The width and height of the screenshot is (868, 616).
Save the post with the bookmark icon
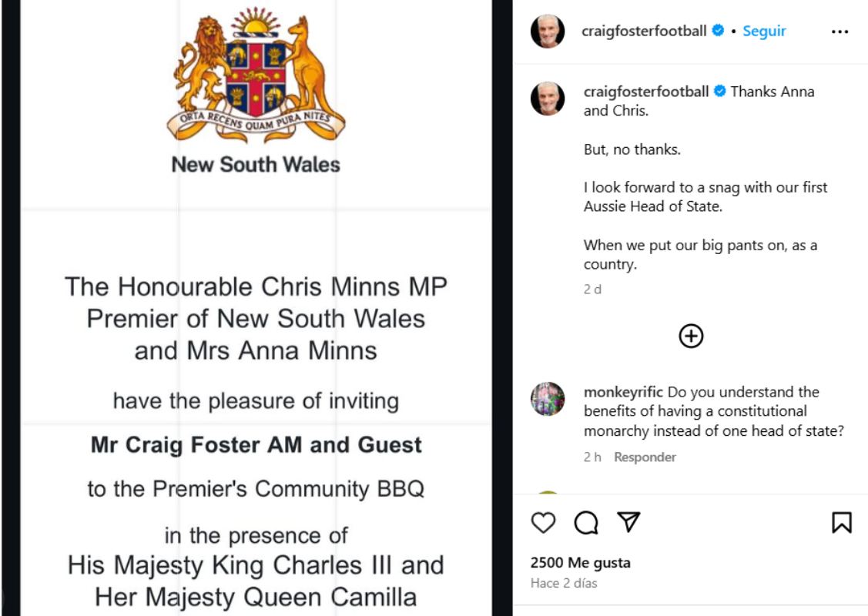click(841, 523)
